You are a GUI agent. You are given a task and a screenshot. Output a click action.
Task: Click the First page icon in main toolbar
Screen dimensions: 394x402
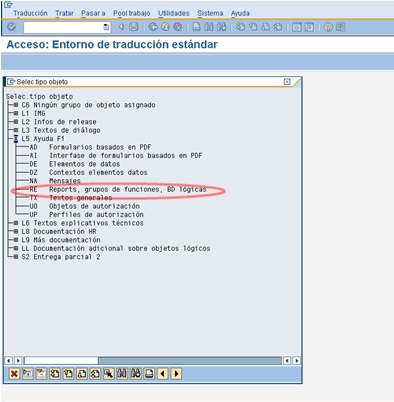pyautogui.click(x=240, y=27)
